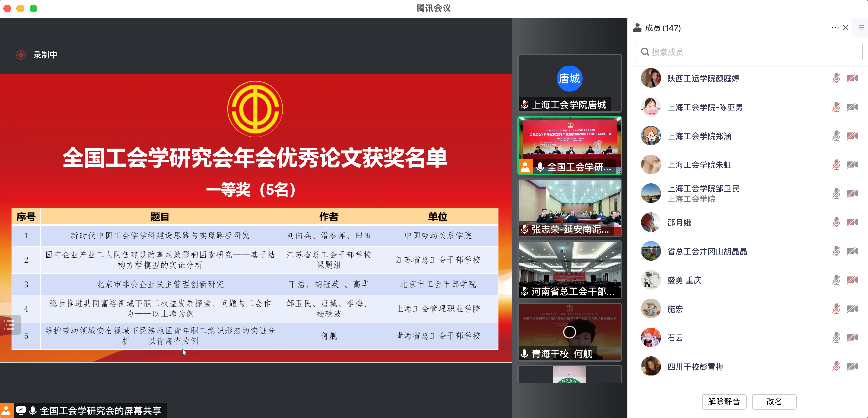This screenshot has height=418, width=868.
Task: Click camera icon for 上海工会学院邹卫民
Action: pos(852,194)
